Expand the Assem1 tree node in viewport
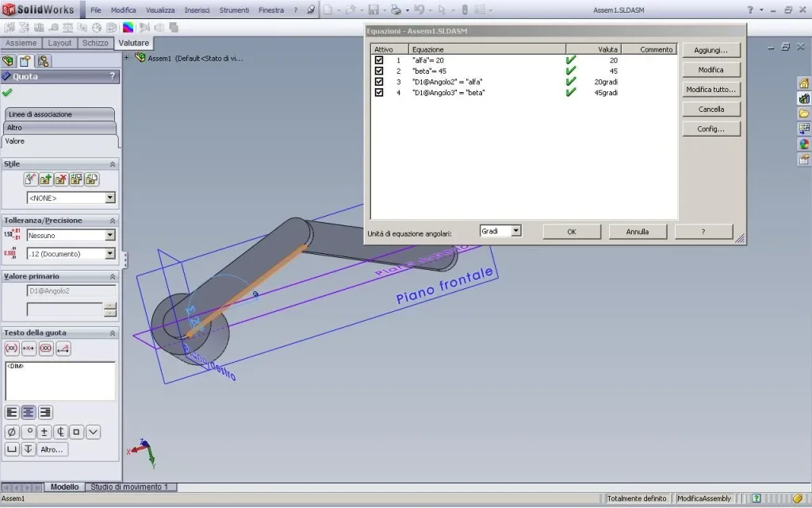This screenshot has width=812, height=508. coord(126,57)
